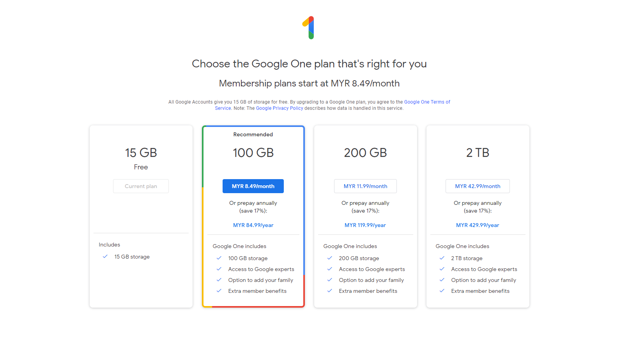Click the disabled Current plan button
Viewport: 644px width, 338px height.
(x=141, y=186)
